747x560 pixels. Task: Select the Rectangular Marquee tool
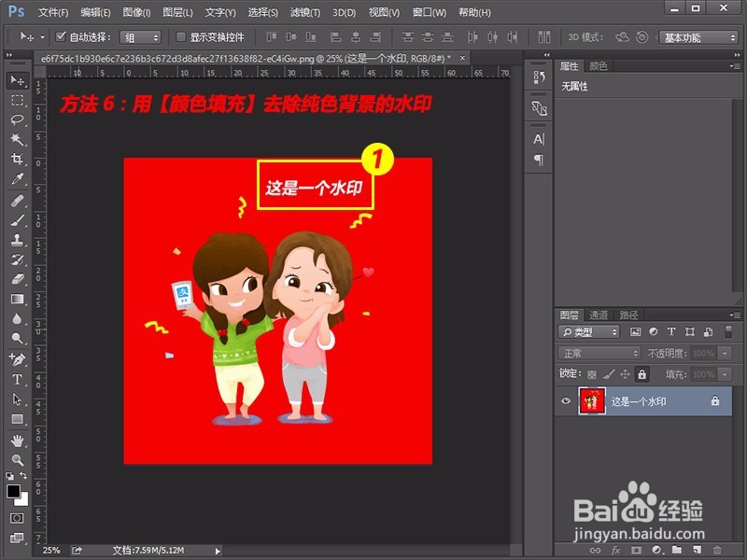coord(17,101)
